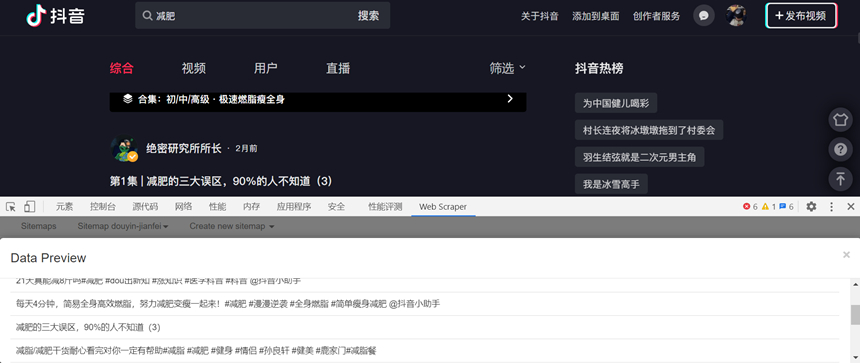Activate the DevTools element inspector icon
Viewport: 860px width, 363px height.
(x=11, y=207)
